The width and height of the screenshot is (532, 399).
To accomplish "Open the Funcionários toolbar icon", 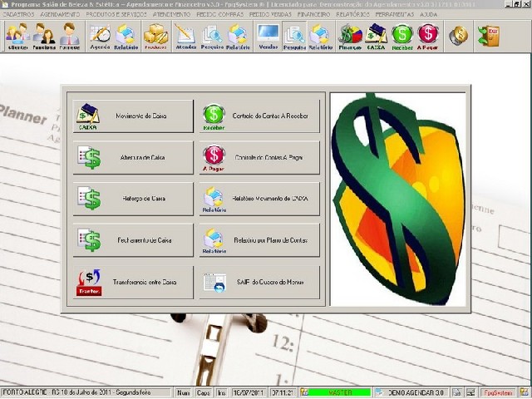I will [x=44, y=36].
